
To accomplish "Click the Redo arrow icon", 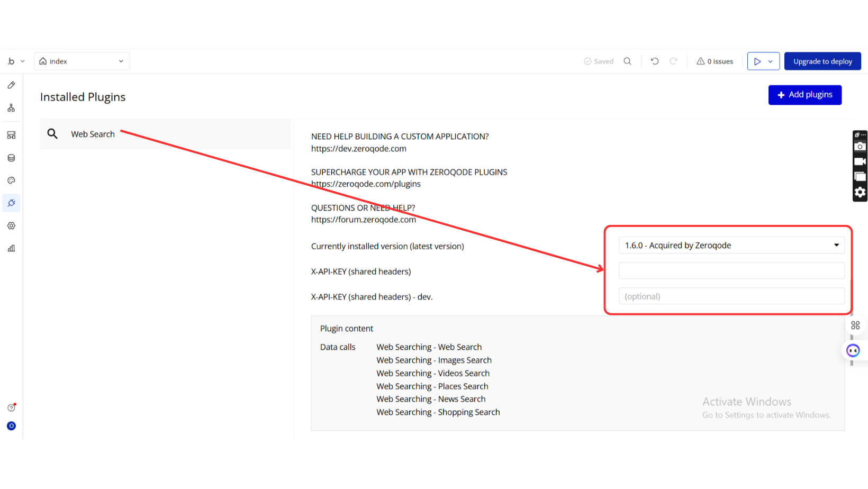I will 673,61.
